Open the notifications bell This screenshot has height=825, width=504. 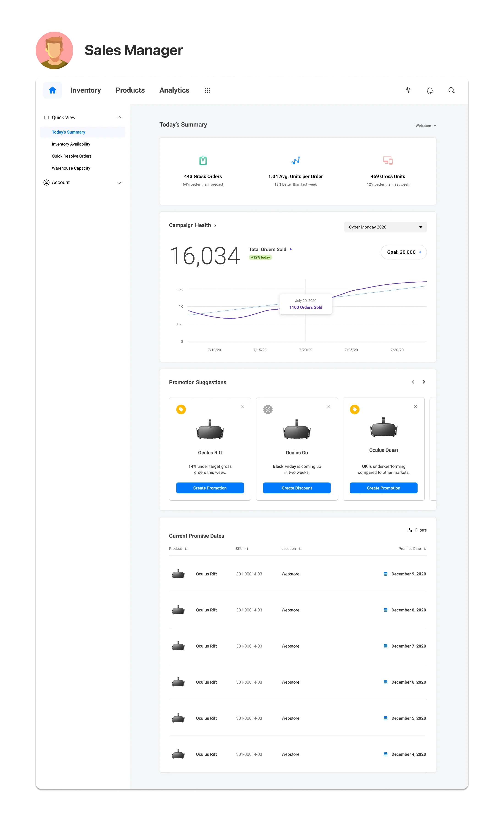point(430,90)
